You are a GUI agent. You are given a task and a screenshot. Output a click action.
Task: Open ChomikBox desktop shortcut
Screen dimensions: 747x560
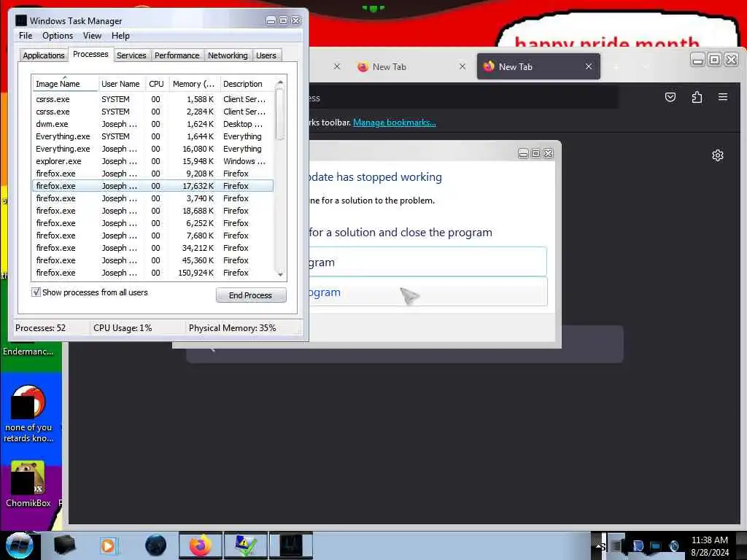(28, 484)
